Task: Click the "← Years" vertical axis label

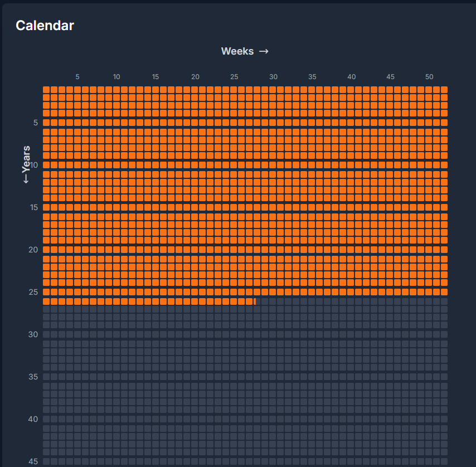Action: point(26,164)
